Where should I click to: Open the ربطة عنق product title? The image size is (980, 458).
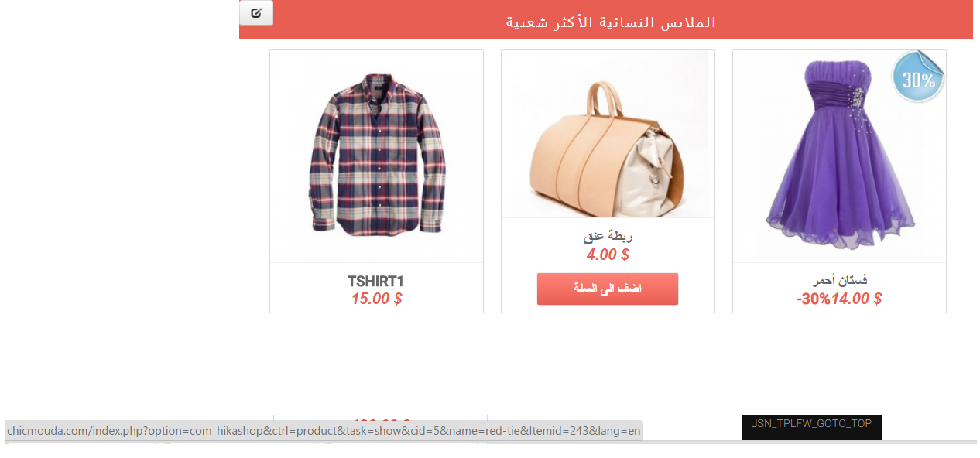[x=608, y=237]
